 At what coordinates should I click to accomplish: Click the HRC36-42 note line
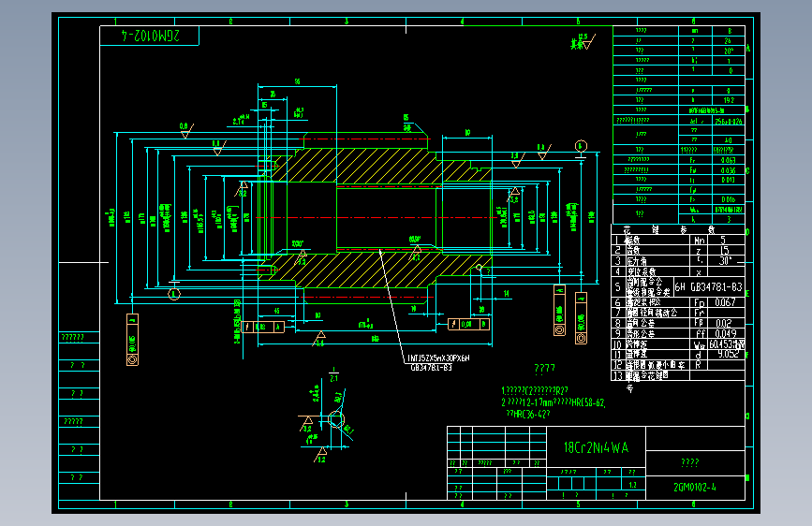click(x=528, y=414)
